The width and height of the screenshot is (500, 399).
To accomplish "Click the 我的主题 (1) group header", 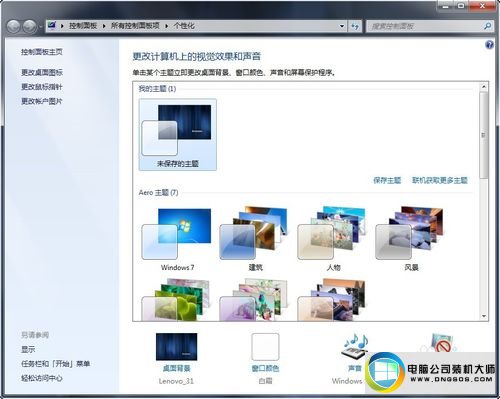I will (x=157, y=89).
